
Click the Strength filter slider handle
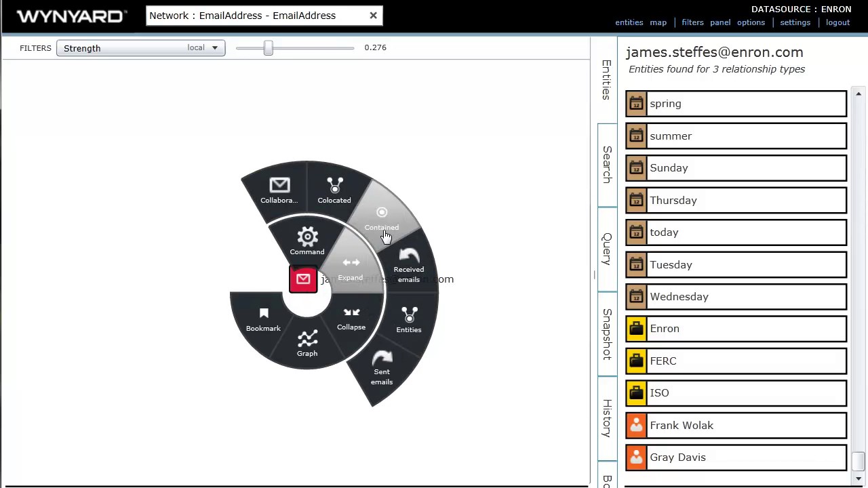click(x=269, y=47)
